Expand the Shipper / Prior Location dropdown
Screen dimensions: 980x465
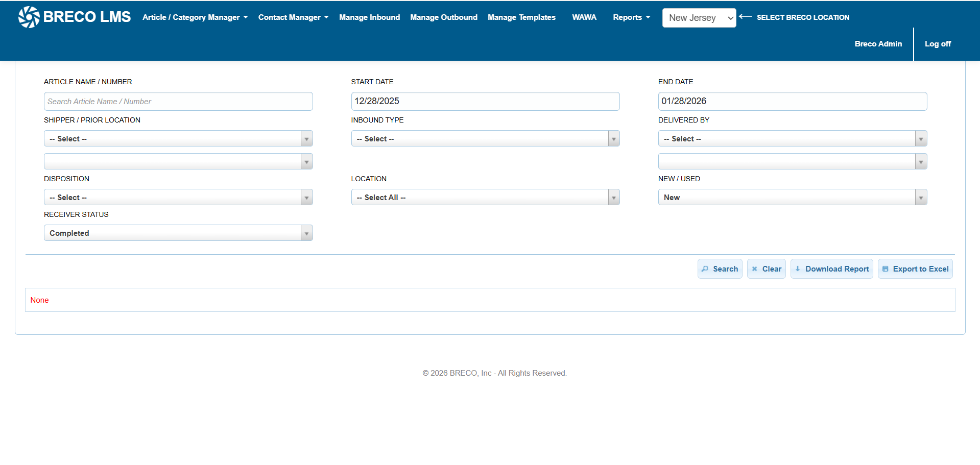coord(178,139)
